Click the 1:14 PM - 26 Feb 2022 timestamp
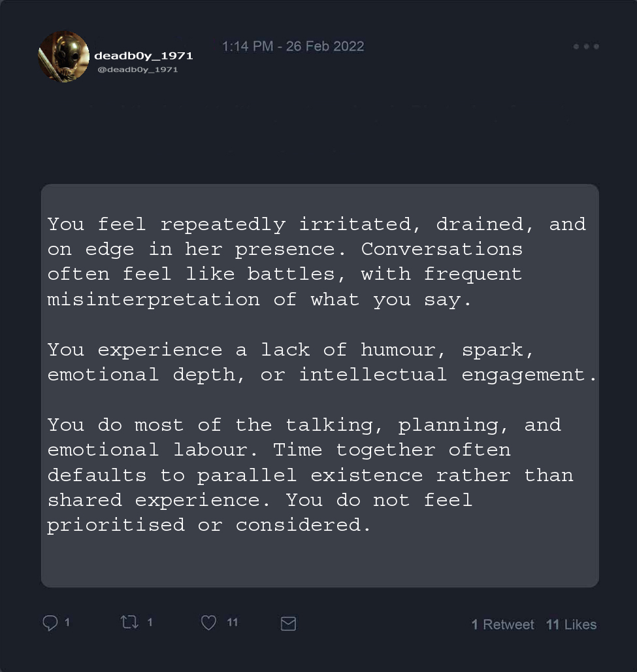Viewport: 637px width, 672px height. click(x=293, y=46)
